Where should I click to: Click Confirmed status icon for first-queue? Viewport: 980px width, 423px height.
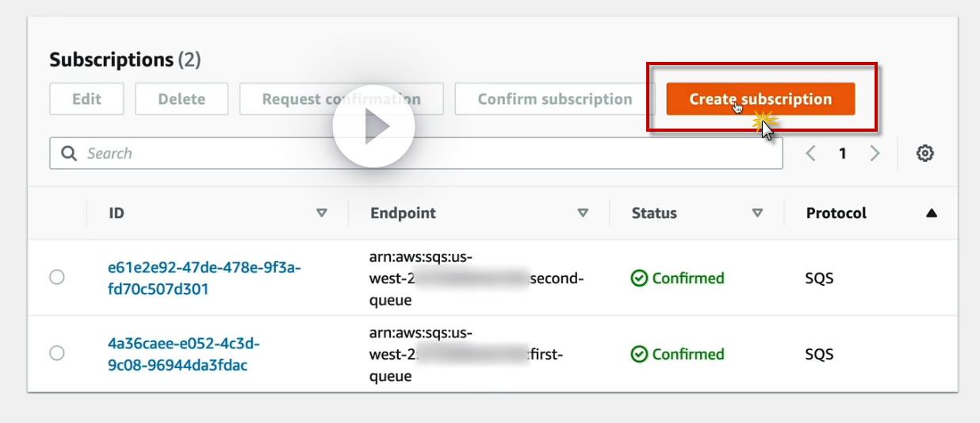639,354
